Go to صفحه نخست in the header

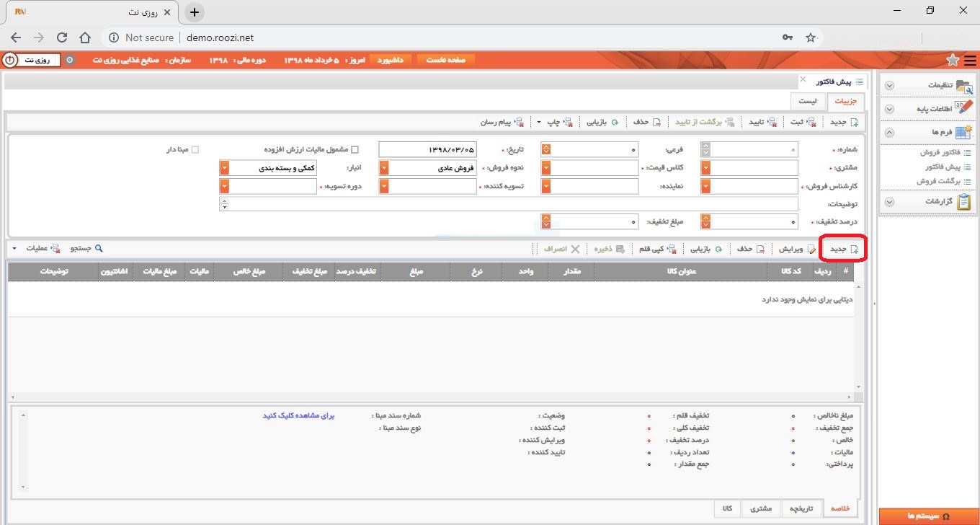(446, 60)
